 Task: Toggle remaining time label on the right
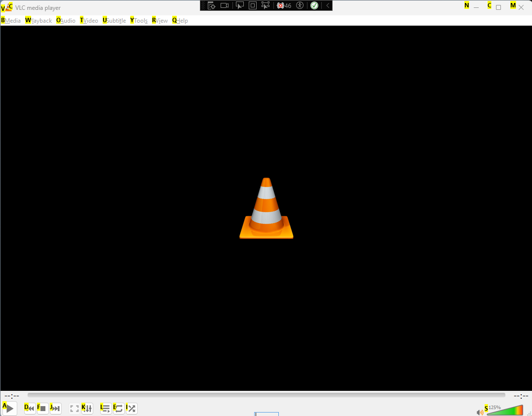pos(521,396)
